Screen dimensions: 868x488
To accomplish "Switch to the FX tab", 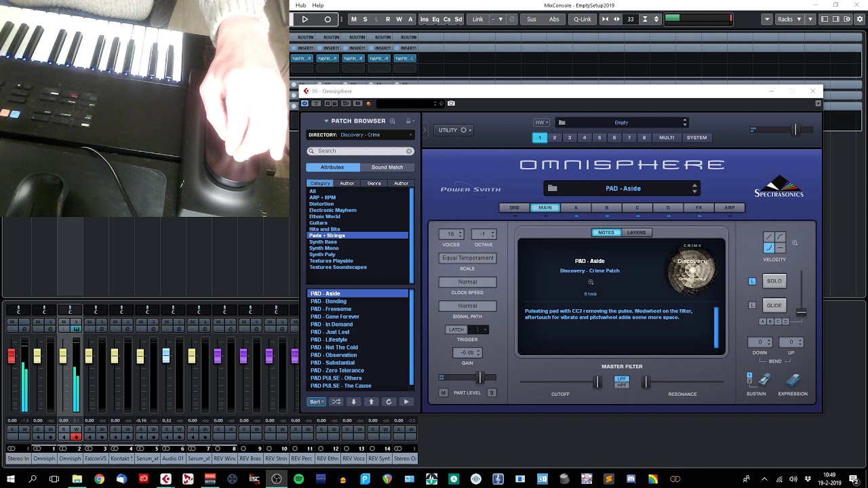I will click(x=698, y=208).
